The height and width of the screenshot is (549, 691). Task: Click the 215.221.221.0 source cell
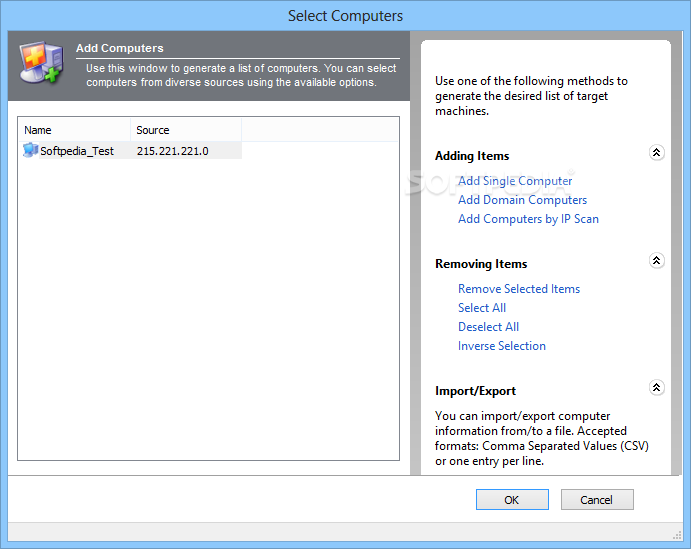point(172,151)
